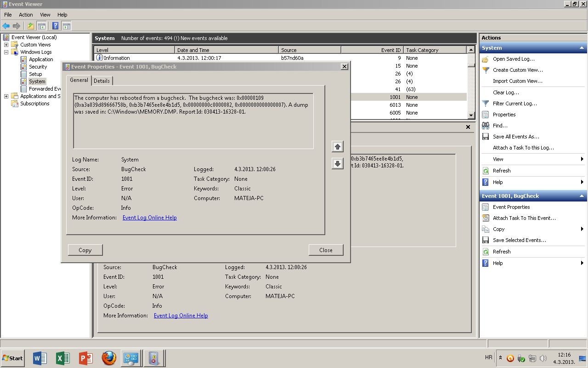This screenshot has height=368, width=588.
Task: Click Copy button in Event Properties
Action: click(x=85, y=250)
